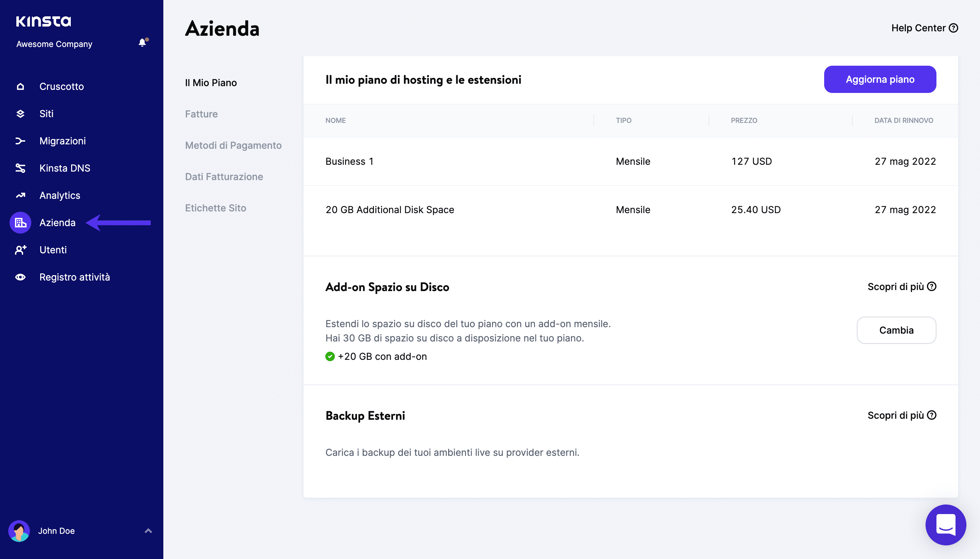Open Registro attività in the sidebar
The width and height of the screenshot is (980, 559).
pos(75,277)
